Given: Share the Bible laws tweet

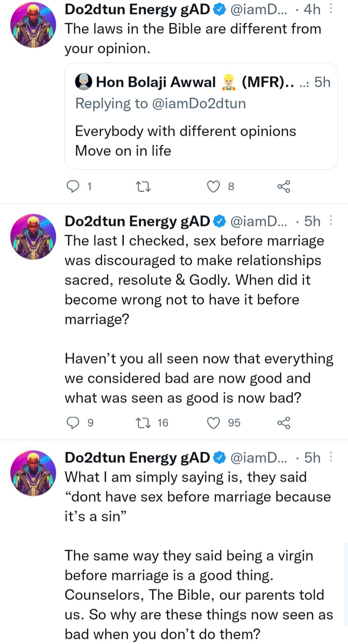Looking at the screenshot, I should point(284,187).
